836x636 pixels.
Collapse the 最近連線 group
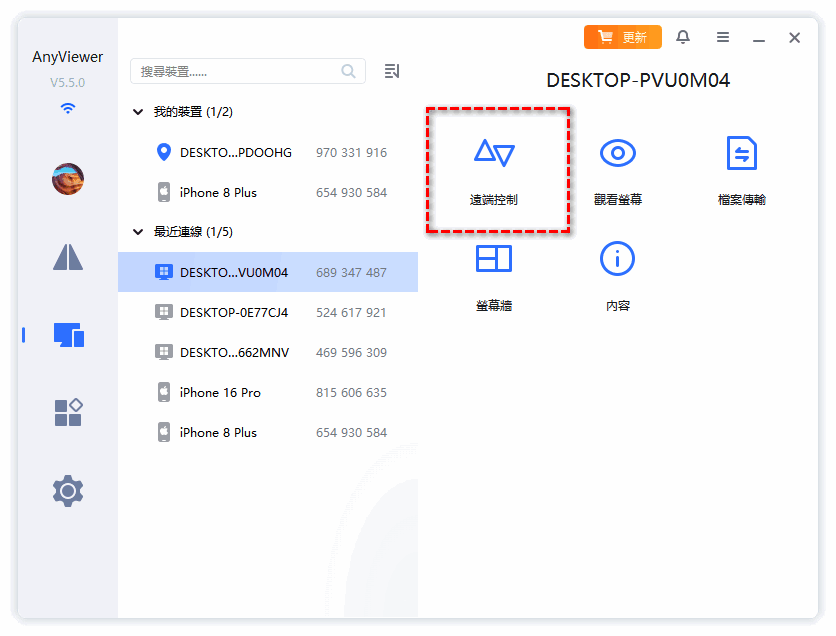tap(138, 232)
